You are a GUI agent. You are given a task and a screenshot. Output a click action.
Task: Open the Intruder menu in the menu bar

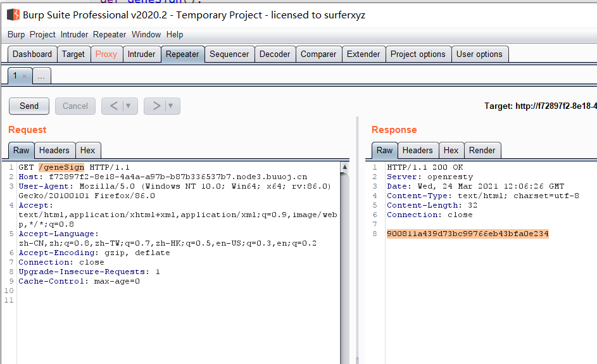(74, 35)
